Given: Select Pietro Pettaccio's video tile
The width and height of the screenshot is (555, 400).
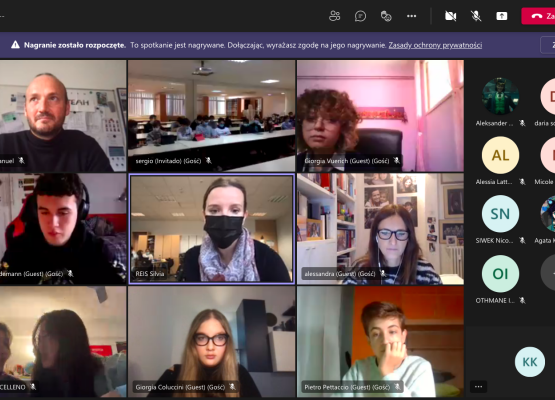Looking at the screenshot, I should pos(380,342).
